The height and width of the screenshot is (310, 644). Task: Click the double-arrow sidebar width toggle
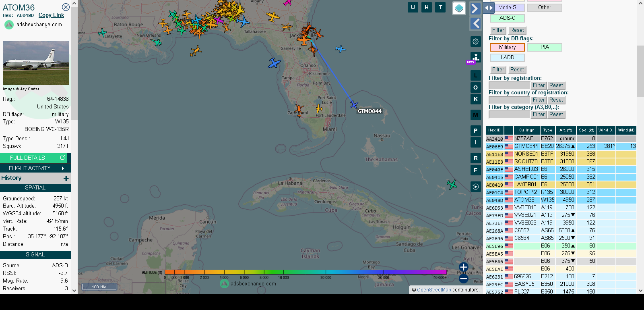click(x=488, y=8)
